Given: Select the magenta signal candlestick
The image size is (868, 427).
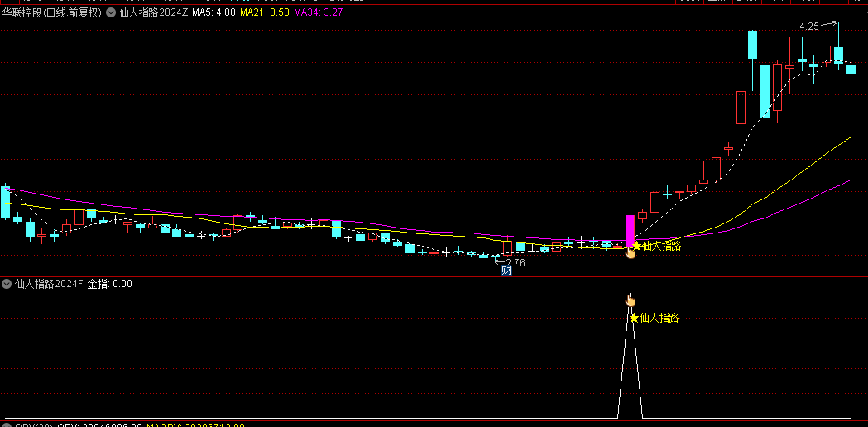Looking at the screenshot, I should (630, 231).
